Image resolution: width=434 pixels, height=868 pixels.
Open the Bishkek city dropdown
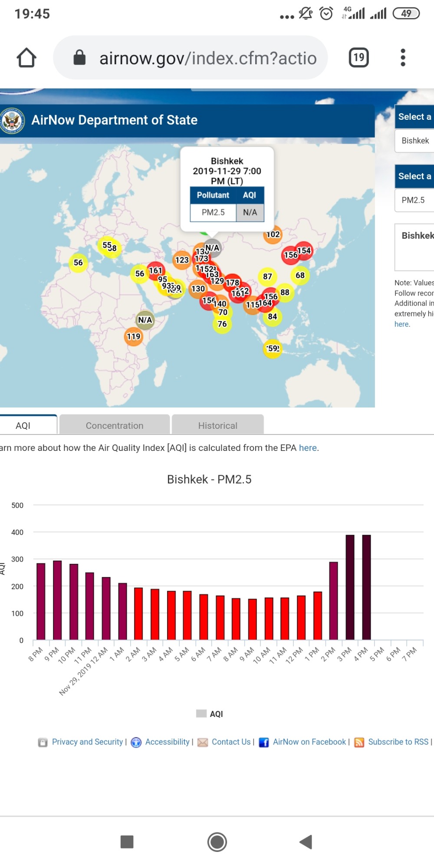(415, 141)
